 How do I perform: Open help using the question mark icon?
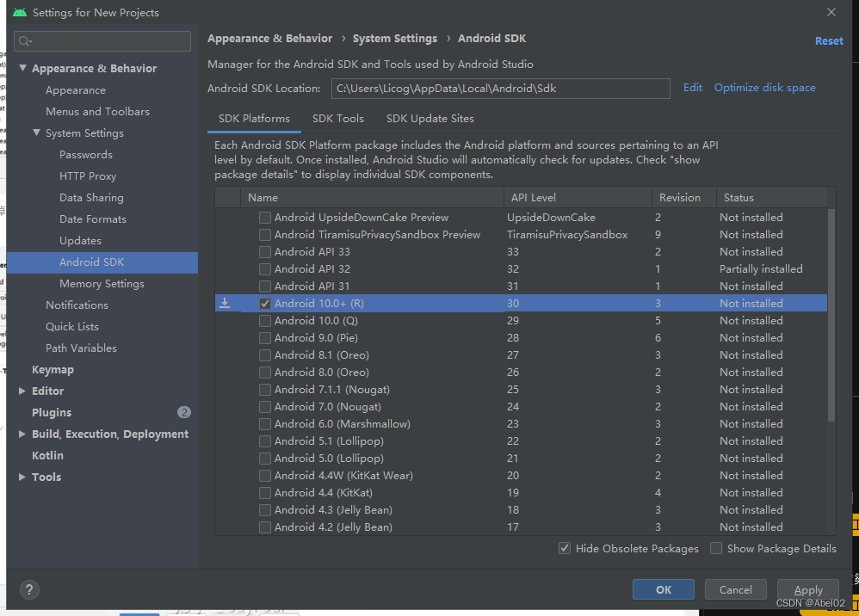click(29, 589)
